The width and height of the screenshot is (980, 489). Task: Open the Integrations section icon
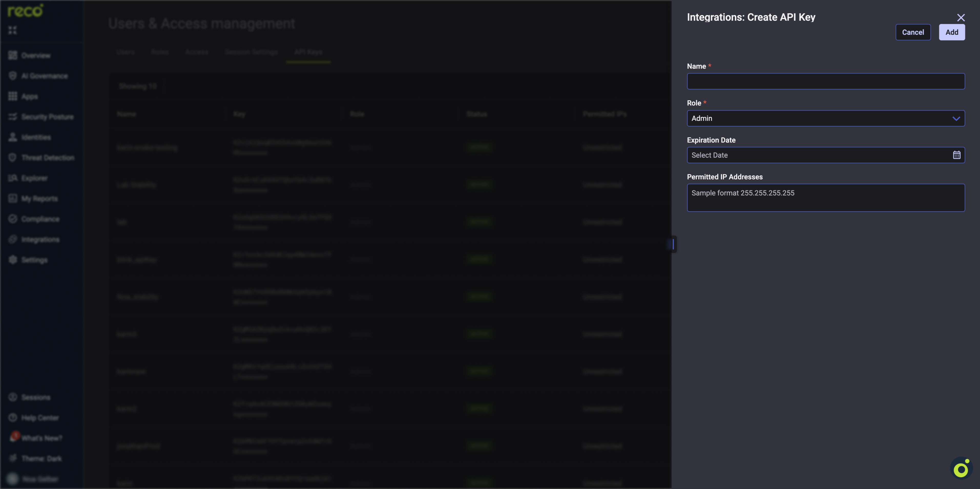[13, 239]
